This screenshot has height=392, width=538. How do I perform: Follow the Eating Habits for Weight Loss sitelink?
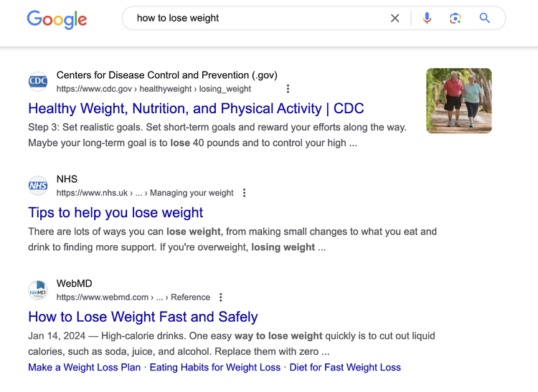click(215, 368)
